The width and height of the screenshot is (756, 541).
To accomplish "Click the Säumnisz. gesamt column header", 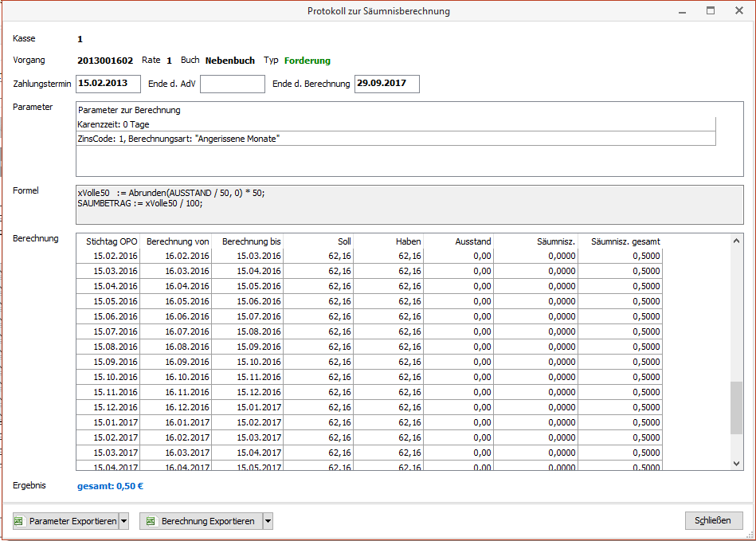I will pyautogui.click(x=620, y=241).
